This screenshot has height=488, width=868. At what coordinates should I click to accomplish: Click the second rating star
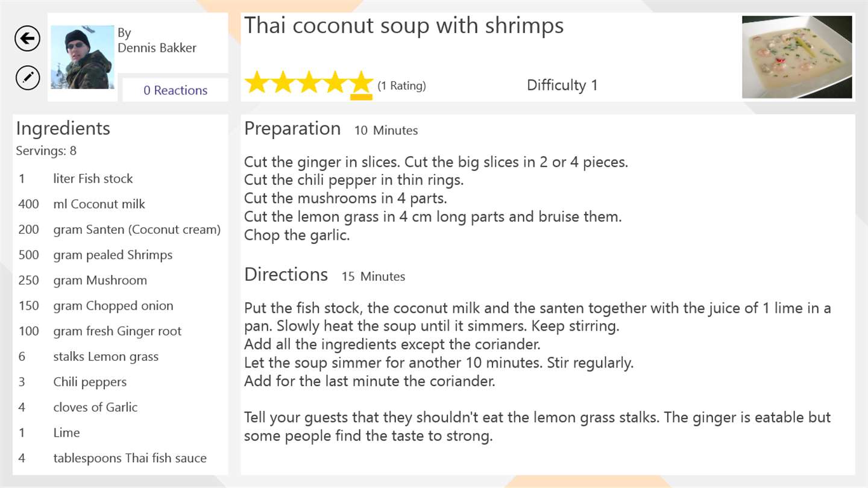pyautogui.click(x=283, y=83)
